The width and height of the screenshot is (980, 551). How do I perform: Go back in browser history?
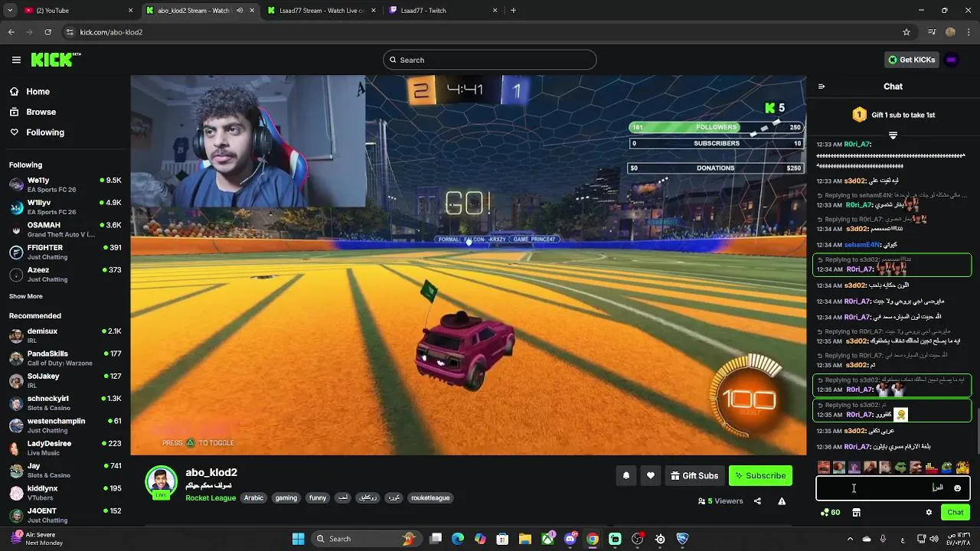click(11, 32)
